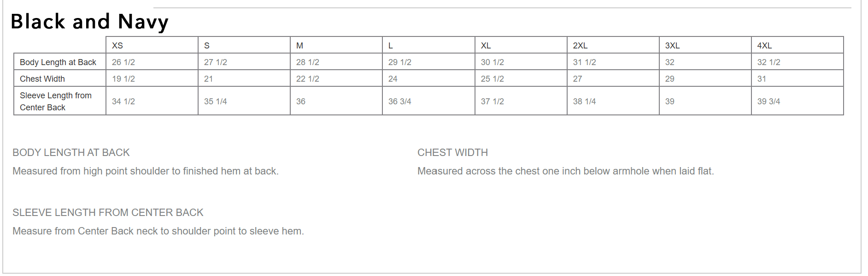Click the M size column header
This screenshot has width=868, height=276.
[x=299, y=46]
